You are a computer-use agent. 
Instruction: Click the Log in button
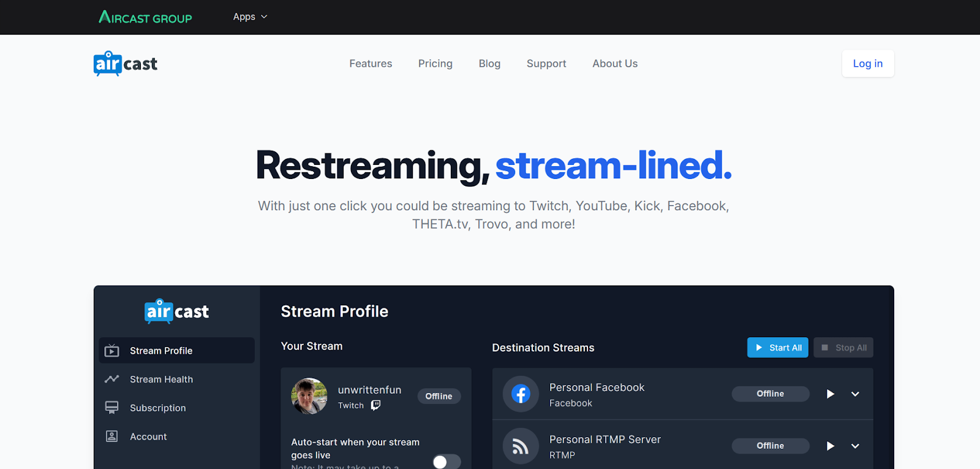pos(868,64)
